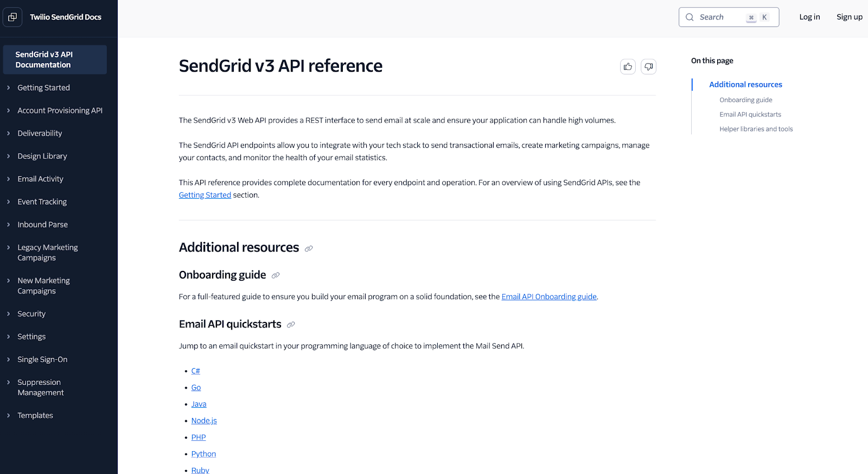Image resolution: width=868 pixels, height=474 pixels.
Task: Copy anchor link icon beside Additional resources
Action: [309, 249]
